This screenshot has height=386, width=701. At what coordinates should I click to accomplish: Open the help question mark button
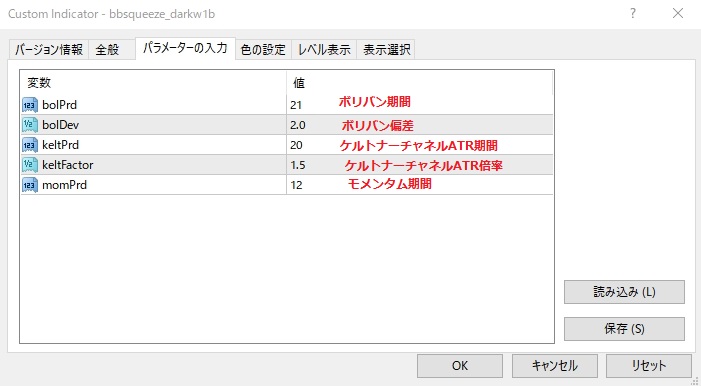click(x=633, y=14)
